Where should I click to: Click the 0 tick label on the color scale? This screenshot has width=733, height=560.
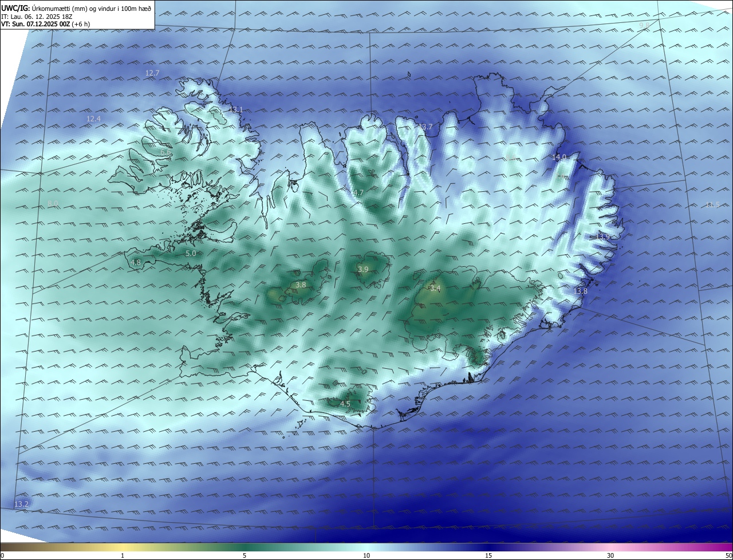tap(2, 555)
